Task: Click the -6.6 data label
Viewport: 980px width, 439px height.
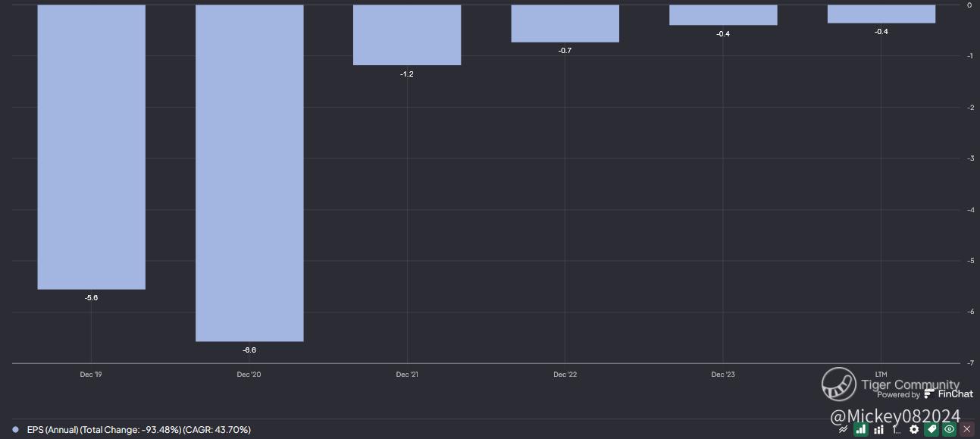Action: 249,350
